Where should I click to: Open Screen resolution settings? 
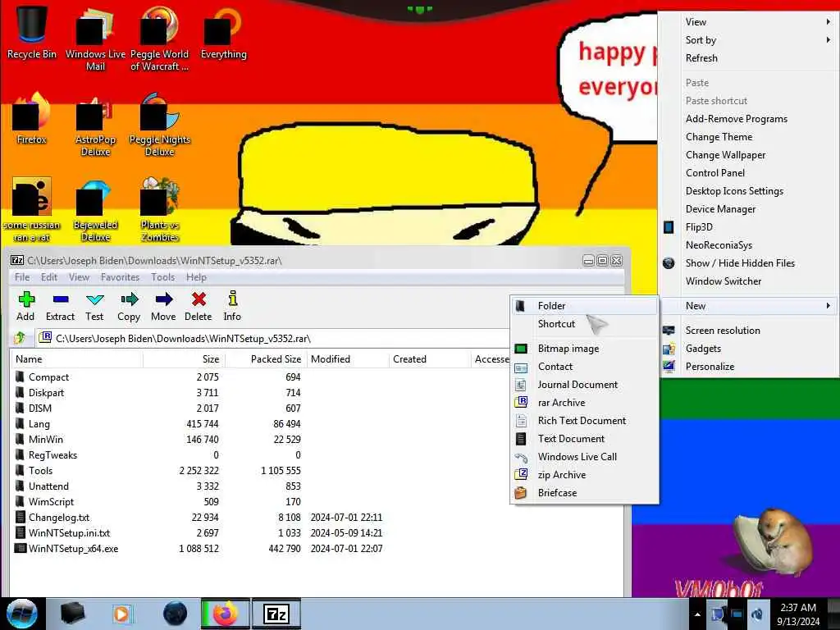[749, 331]
